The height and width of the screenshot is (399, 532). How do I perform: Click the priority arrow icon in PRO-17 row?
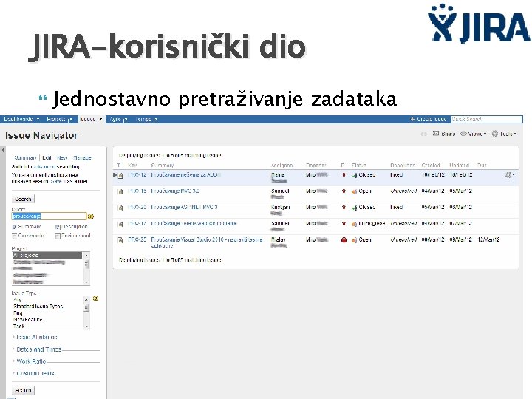click(x=344, y=224)
